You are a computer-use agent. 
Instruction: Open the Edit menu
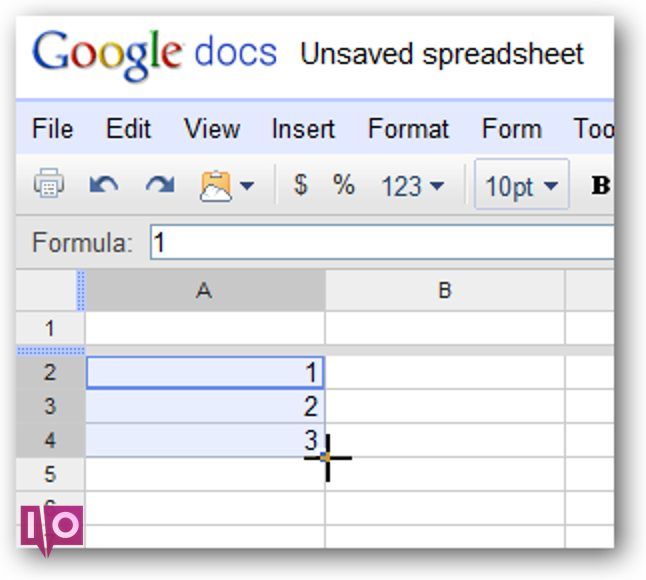point(128,129)
